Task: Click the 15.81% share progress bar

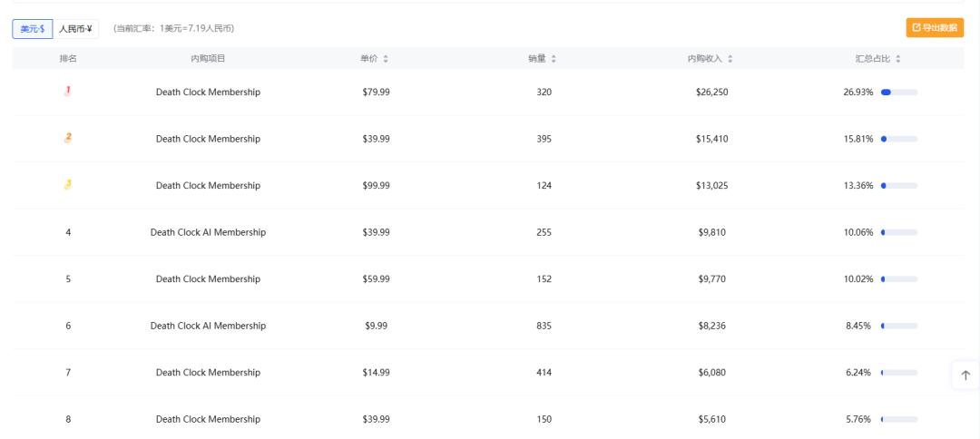Action: 899,139
